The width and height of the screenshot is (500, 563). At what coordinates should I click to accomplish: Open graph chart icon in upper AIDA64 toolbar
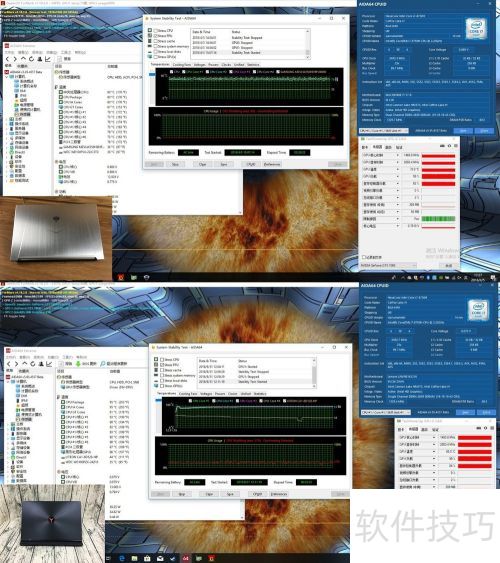pos(48,59)
